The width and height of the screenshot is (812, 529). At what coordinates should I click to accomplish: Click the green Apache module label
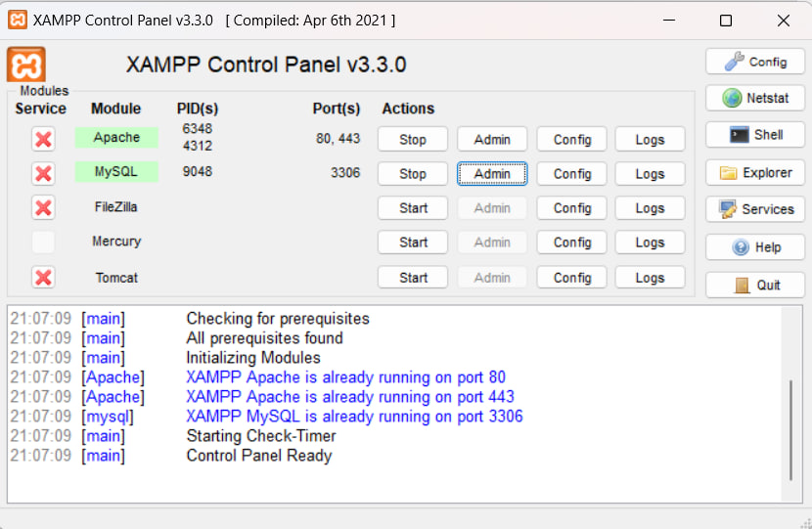(116, 137)
